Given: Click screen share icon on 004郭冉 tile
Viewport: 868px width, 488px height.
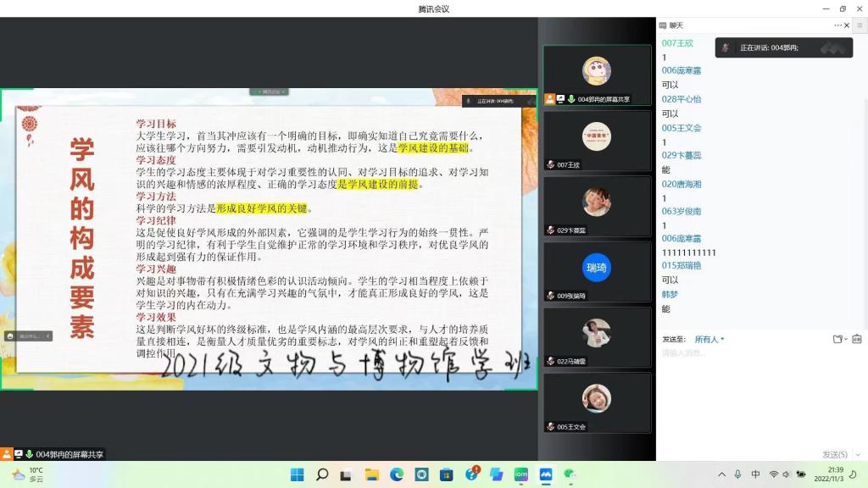Looking at the screenshot, I should click(560, 99).
